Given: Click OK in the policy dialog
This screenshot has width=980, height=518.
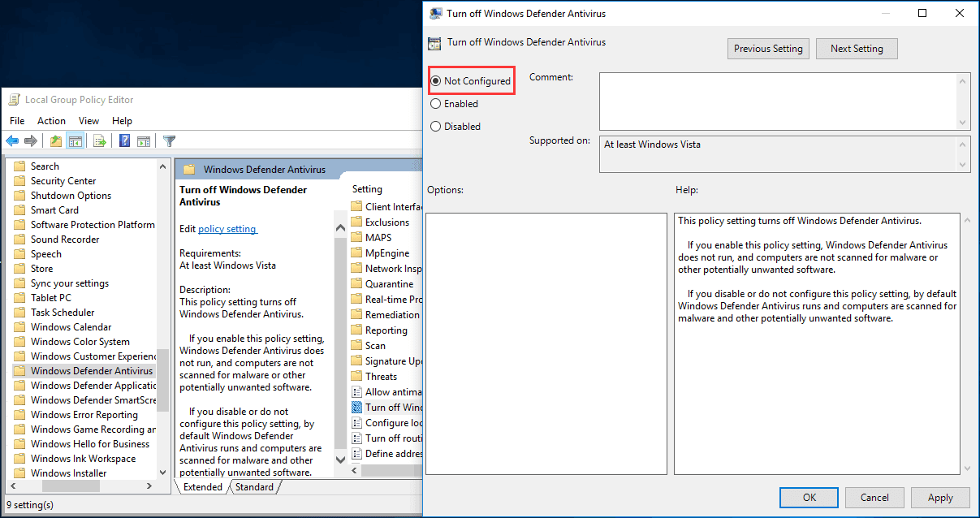Looking at the screenshot, I should [809, 498].
